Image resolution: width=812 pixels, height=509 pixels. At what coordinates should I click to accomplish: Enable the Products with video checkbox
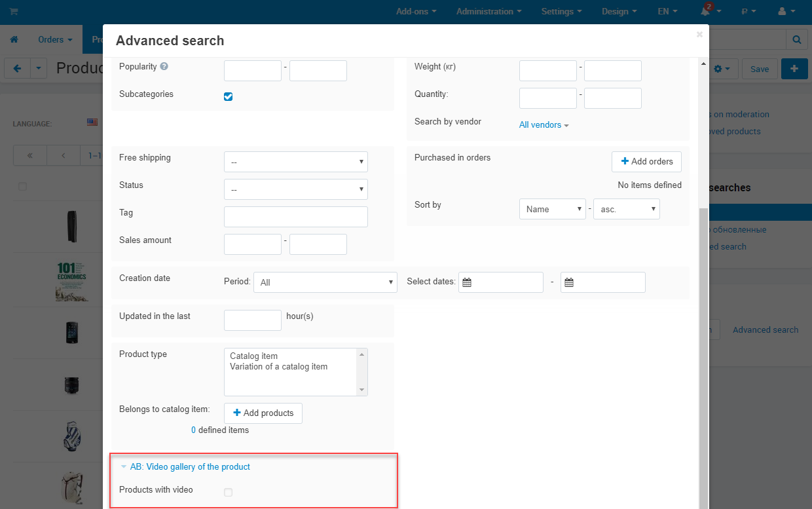pos(228,492)
